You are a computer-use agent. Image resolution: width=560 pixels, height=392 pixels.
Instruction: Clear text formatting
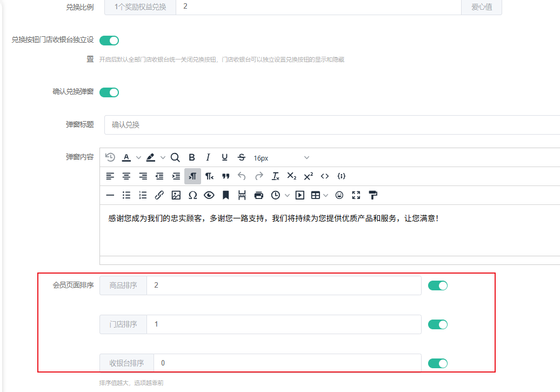(275, 176)
